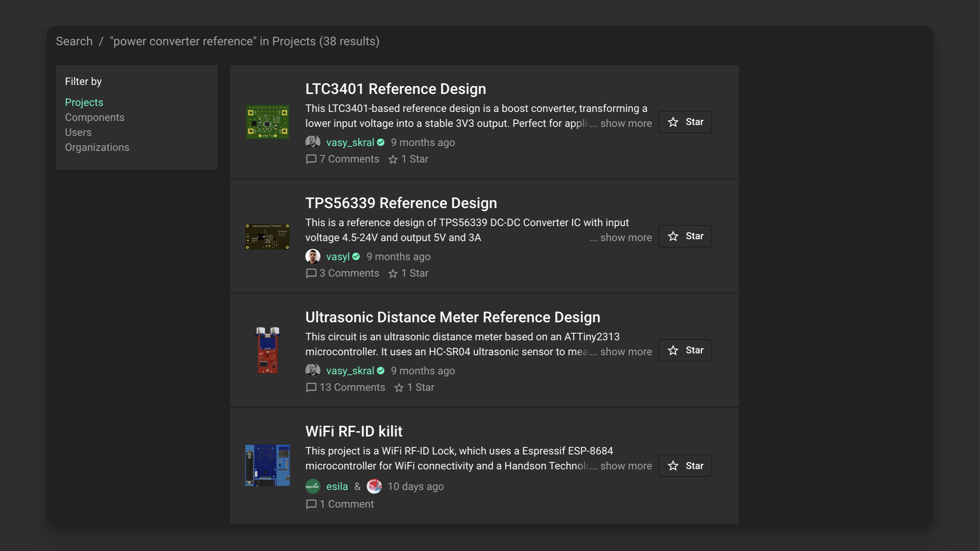Image resolution: width=980 pixels, height=551 pixels.
Task: Expand LTC3401 description with show more
Action: coord(626,123)
